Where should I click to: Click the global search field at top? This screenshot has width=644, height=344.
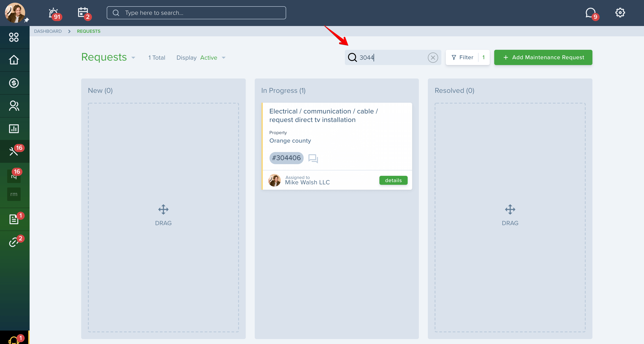[196, 13]
